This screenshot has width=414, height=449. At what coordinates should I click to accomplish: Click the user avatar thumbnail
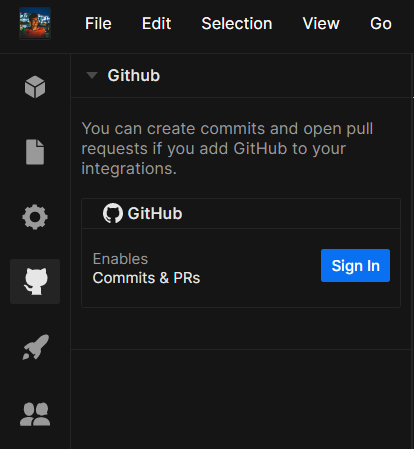pyautogui.click(x=35, y=23)
